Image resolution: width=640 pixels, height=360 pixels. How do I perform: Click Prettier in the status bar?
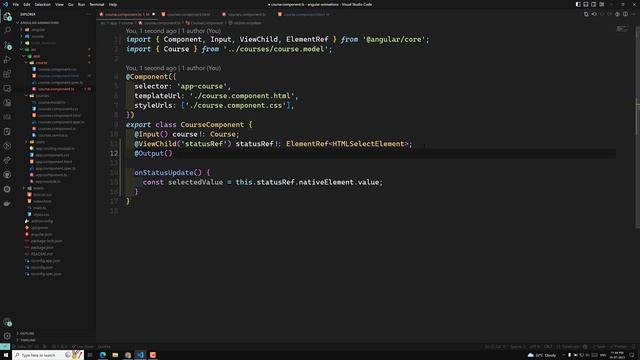(x=620, y=347)
